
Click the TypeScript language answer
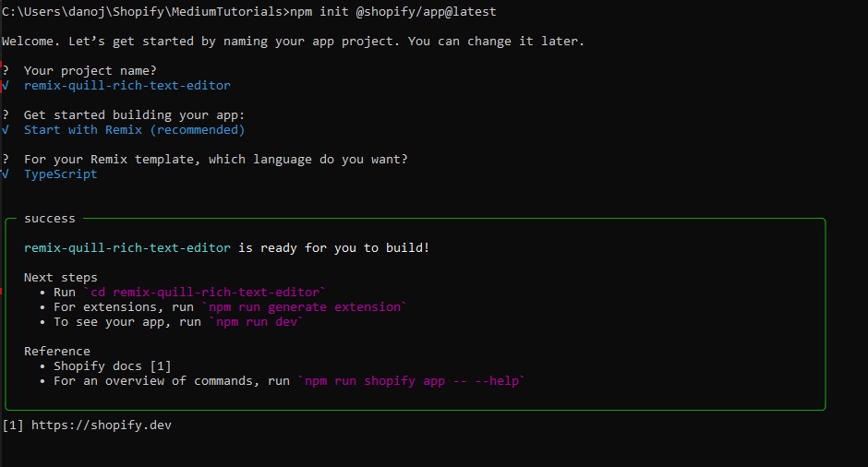pos(60,174)
